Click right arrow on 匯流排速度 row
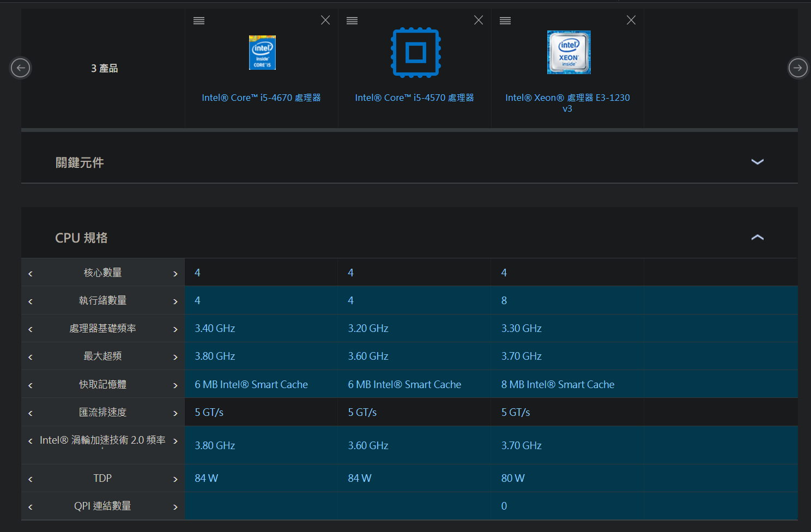 [x=175, y=413]
